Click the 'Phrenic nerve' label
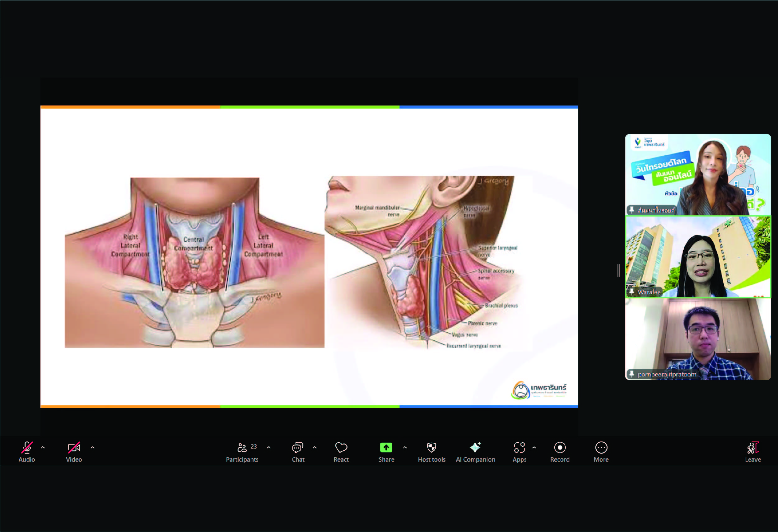Image resolution: width=778 pixels, height=532 pixels. [482, 324]
